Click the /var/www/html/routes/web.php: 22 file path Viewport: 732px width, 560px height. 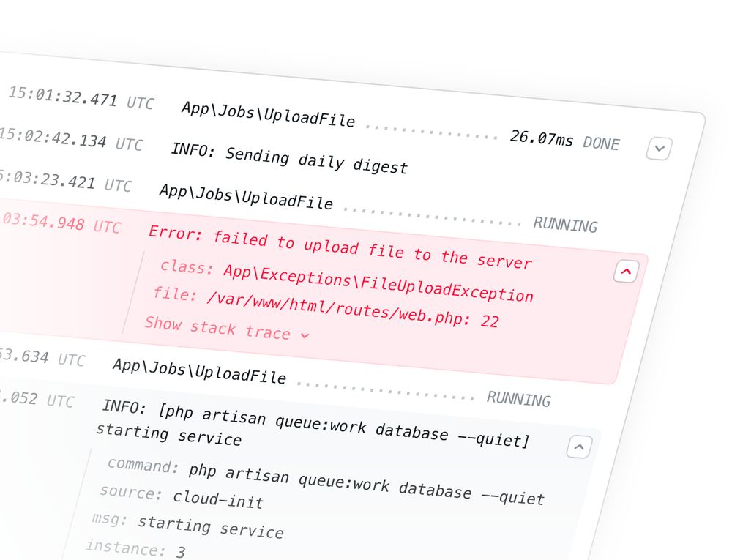tap(353, 310)
